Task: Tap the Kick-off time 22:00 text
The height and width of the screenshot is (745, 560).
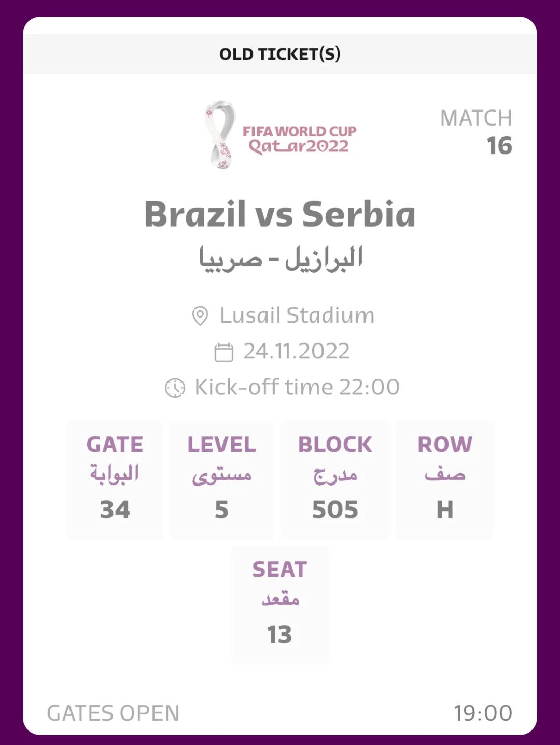Action: 297,387
